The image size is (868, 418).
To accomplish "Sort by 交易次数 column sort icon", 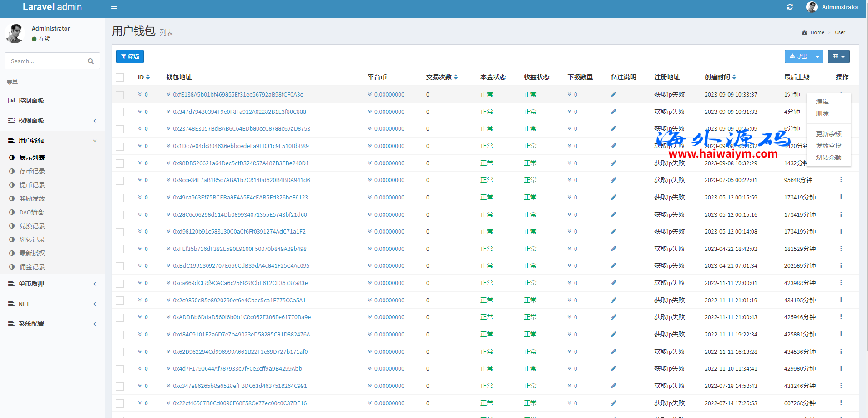I will pyautogui.click(x=456, y=77).
